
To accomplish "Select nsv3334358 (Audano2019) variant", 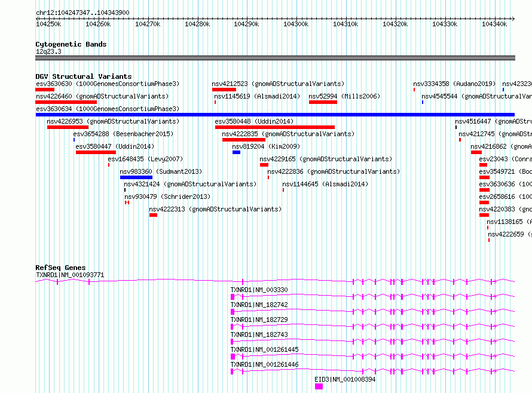I will (x=454, y=84).
